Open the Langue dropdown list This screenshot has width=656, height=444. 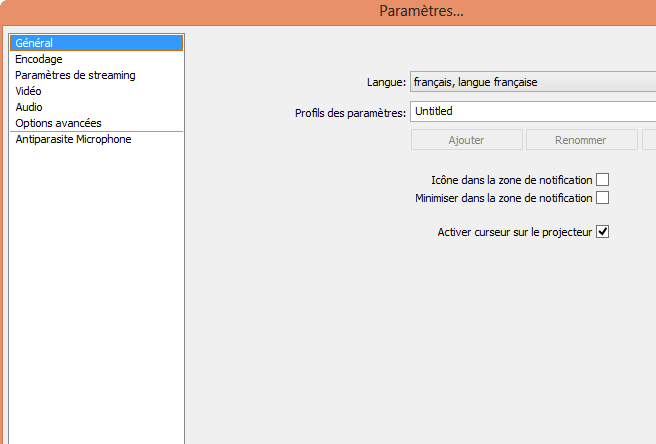(533, 82)
